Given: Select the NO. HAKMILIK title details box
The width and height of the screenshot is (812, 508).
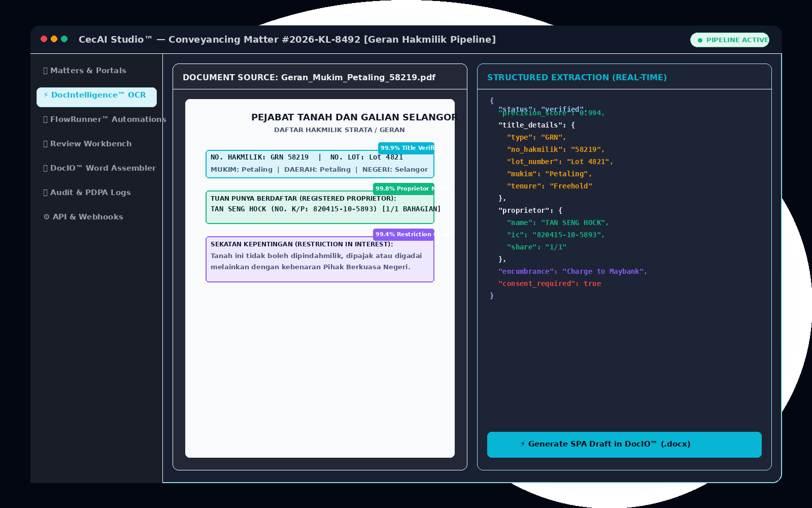Looking at the screenshot, I should click(x=320, y=164).
